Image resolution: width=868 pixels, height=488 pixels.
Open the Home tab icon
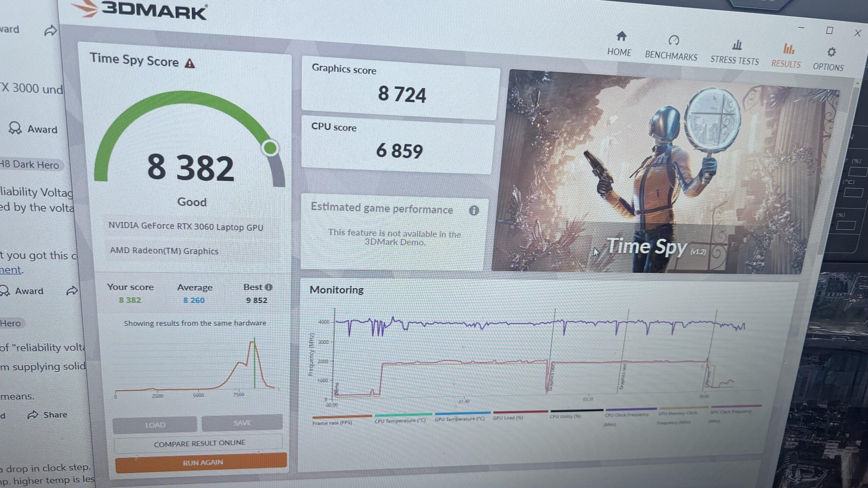(621, 36)
